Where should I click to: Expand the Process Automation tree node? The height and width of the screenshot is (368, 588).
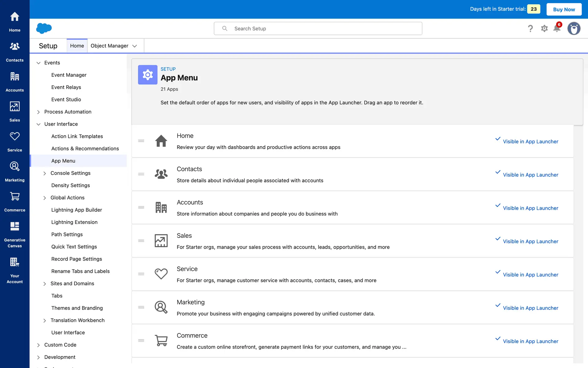click(39, 112)
